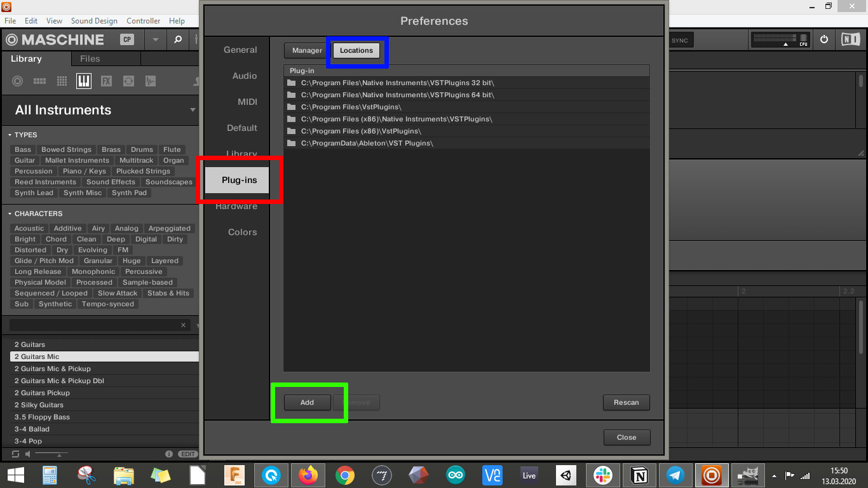Toggle the Piano / Keys type tag
Viewport: 868px width, 488px height.
[85, 171]
